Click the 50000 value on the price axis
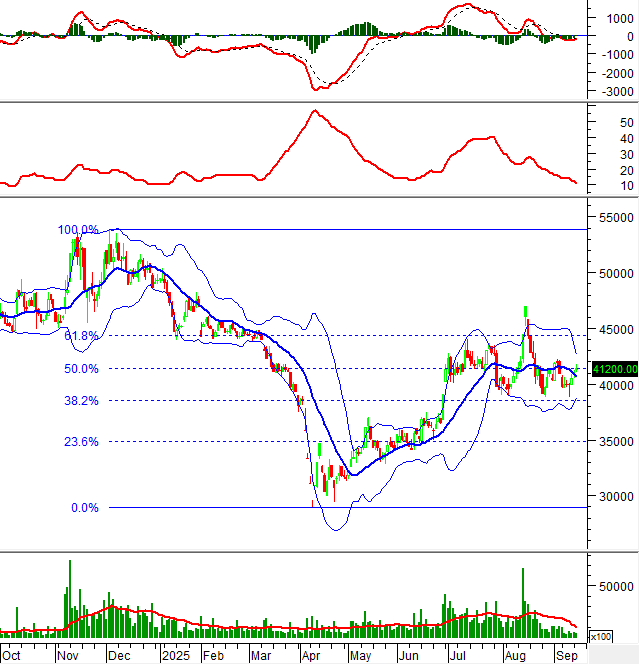This screenshot has width=639, height=664. coord(616,274)
